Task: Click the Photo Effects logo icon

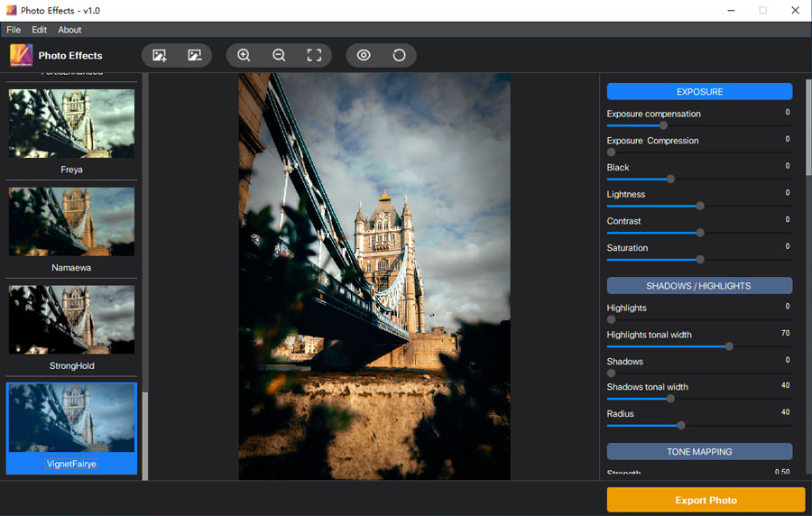Action: click(x=22, y=55)
